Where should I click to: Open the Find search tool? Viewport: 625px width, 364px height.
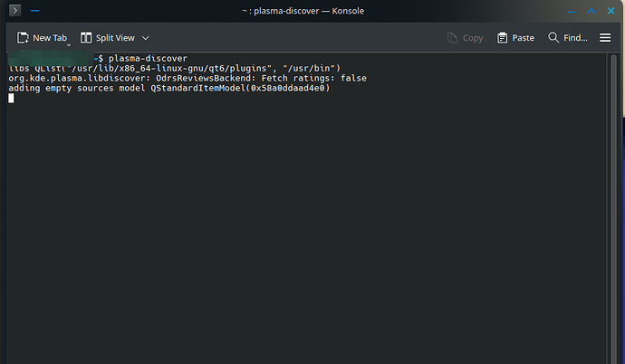click(x=568, y=38)
